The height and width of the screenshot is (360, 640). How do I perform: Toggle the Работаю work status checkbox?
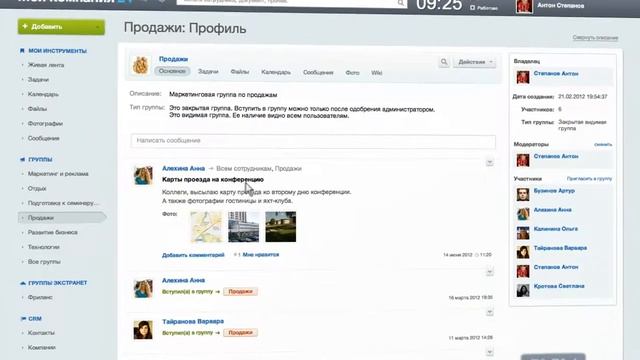(x=473, y=8)
